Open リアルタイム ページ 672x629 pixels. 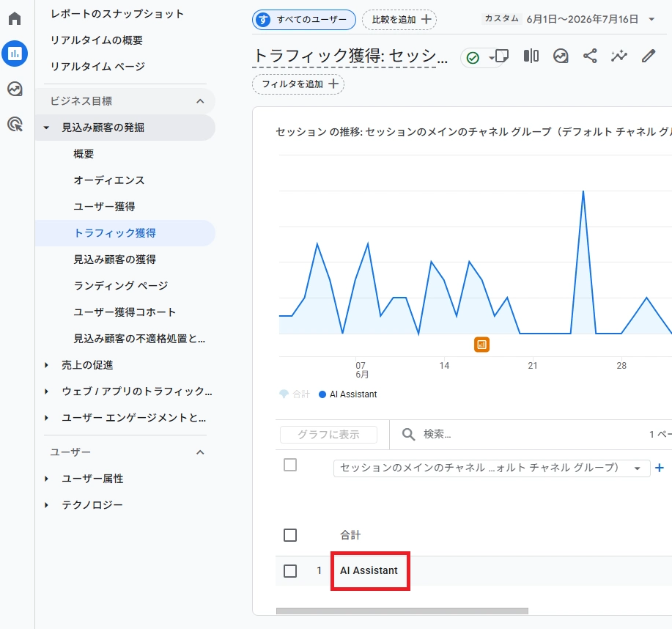coord(97,67)
